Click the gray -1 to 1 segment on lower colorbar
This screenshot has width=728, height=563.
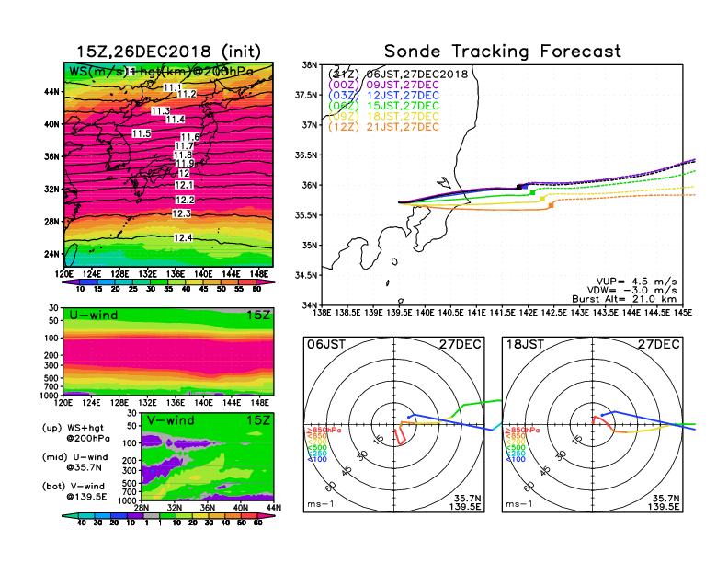tap(152, 515)
